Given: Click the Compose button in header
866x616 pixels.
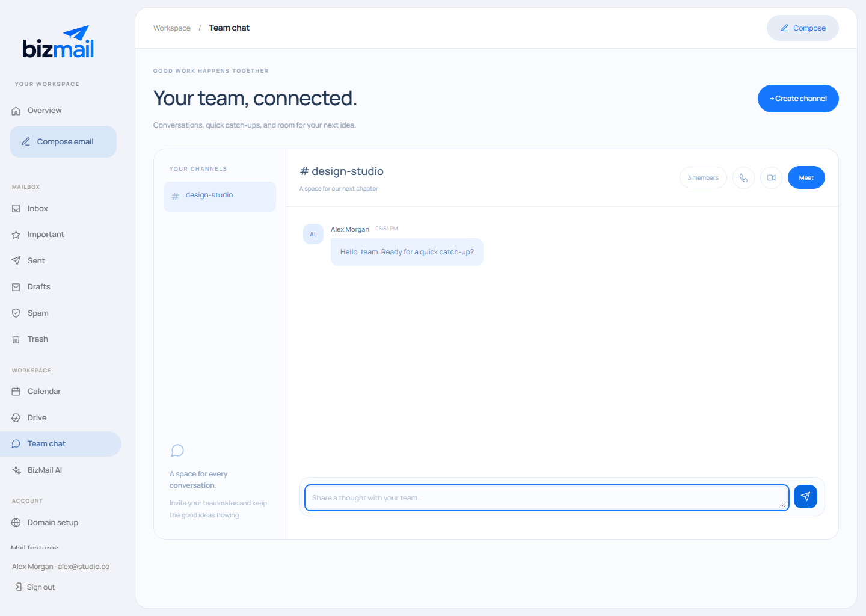Looking at the screenshot, I should (803, 28).
